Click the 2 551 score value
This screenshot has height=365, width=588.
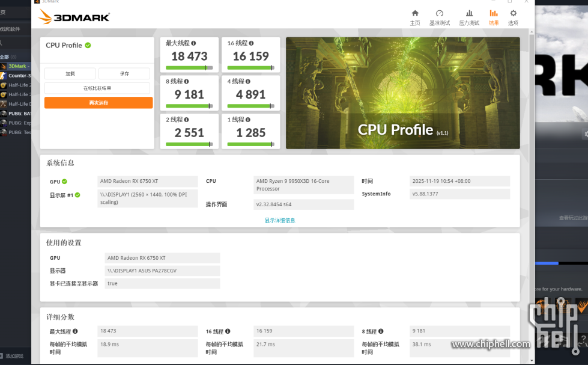coord(189,133)
